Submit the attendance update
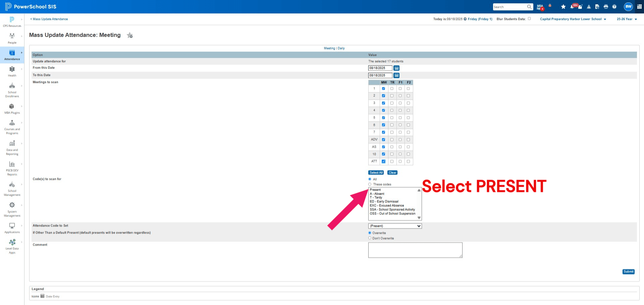Image resolution: width=644 pixels, height=305 pixels. tap(629, 272)
